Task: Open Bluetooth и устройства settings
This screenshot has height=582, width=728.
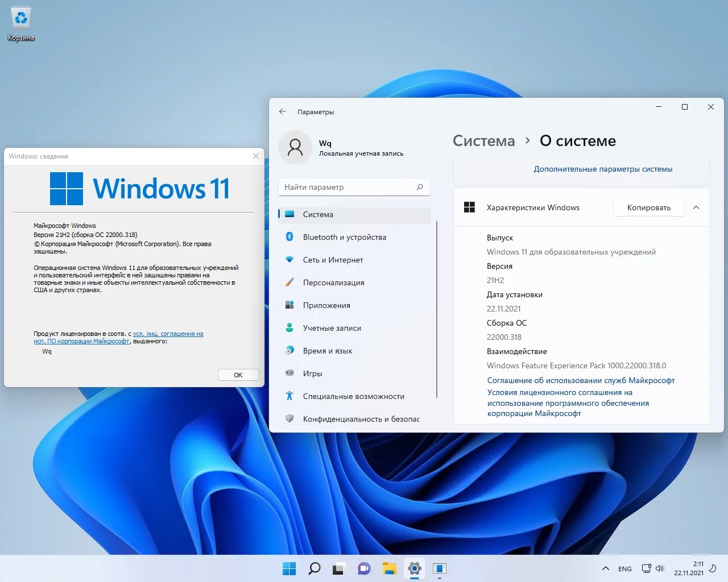Action: pos(354,237)
